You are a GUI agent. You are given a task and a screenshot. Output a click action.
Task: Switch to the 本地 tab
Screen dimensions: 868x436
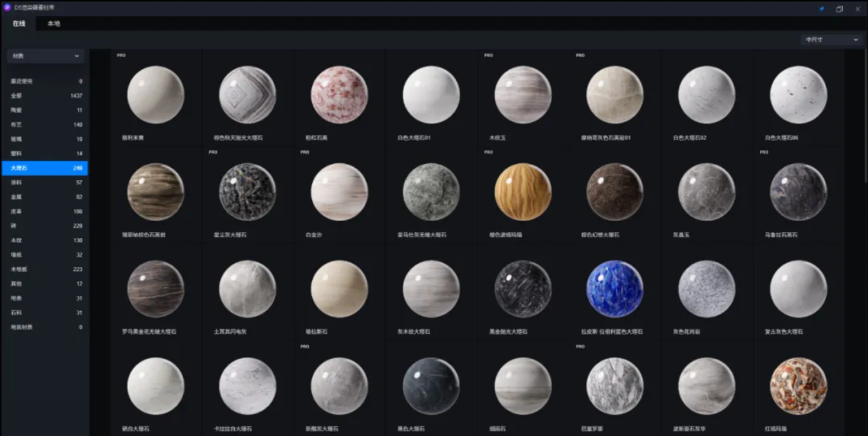pos(53,24)
